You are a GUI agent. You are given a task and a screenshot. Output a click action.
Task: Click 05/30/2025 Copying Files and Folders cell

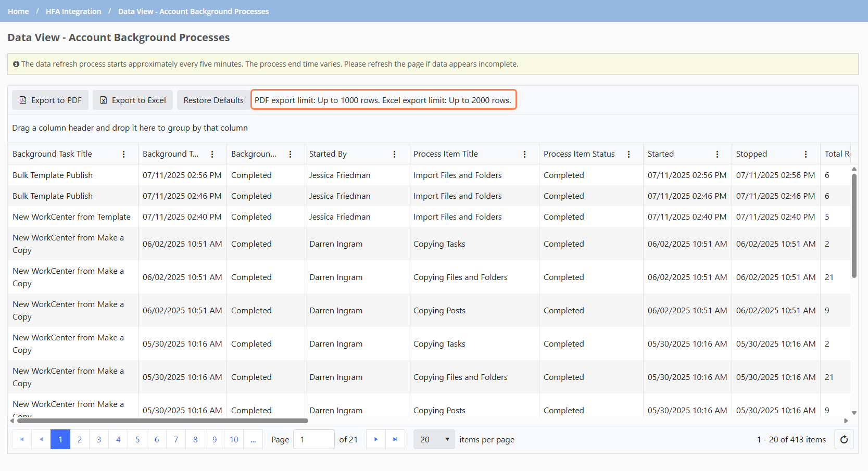(x=474, y=377)
